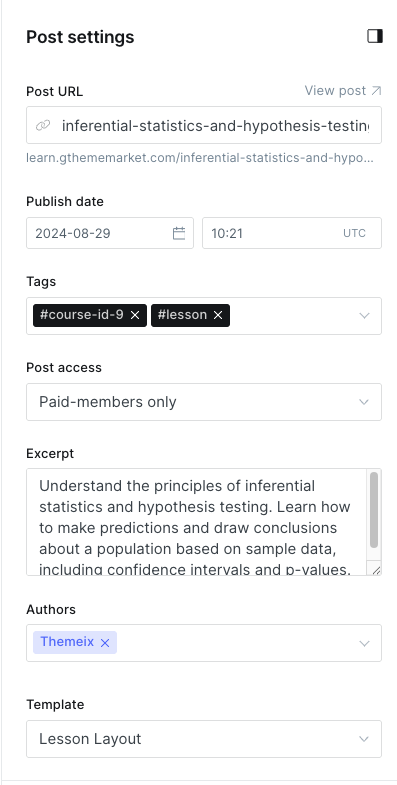Remove the #lesson tag
Image resolution: width=397 pixels, height=785 pixels.
pos(218,315)
